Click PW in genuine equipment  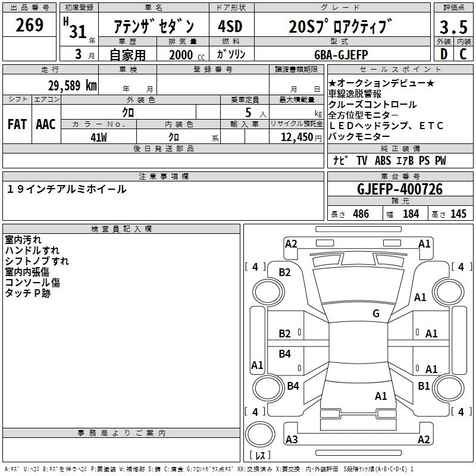[440, 160]
